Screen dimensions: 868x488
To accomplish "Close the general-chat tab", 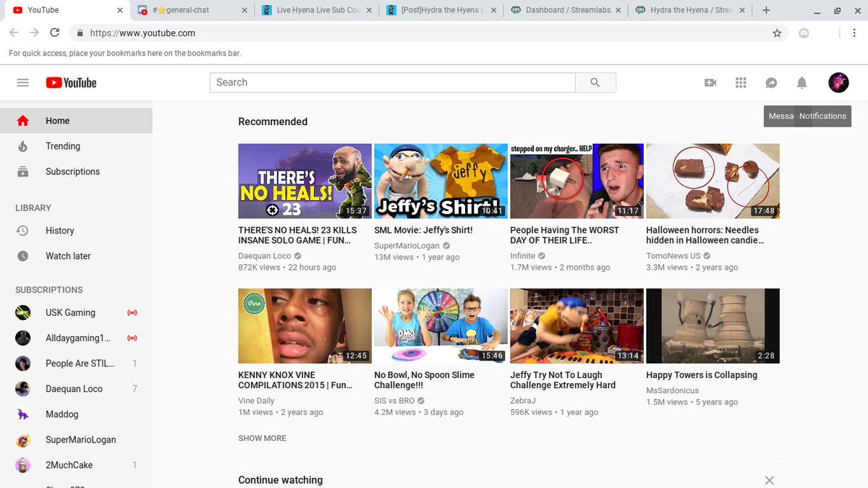I will click(x=244, y=10).
